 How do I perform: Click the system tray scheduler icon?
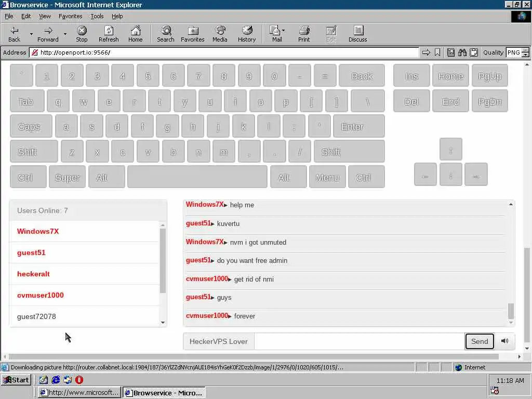(x=495, y=390)
